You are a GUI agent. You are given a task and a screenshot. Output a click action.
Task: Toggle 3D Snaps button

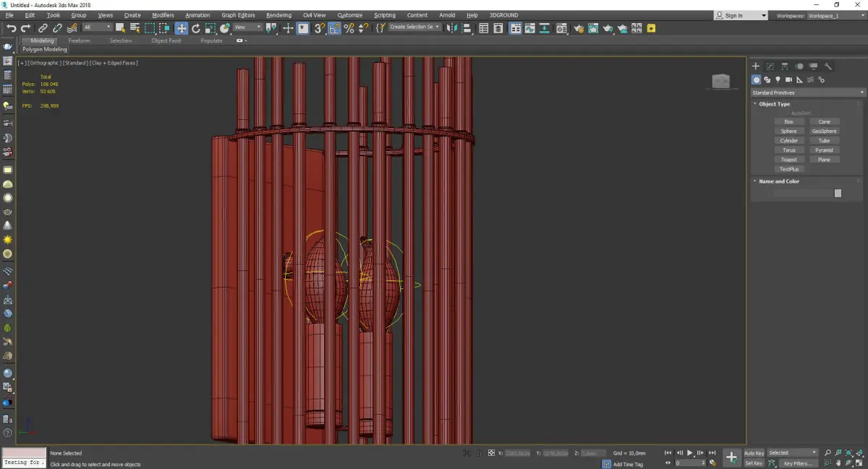(x=319, y=28)
